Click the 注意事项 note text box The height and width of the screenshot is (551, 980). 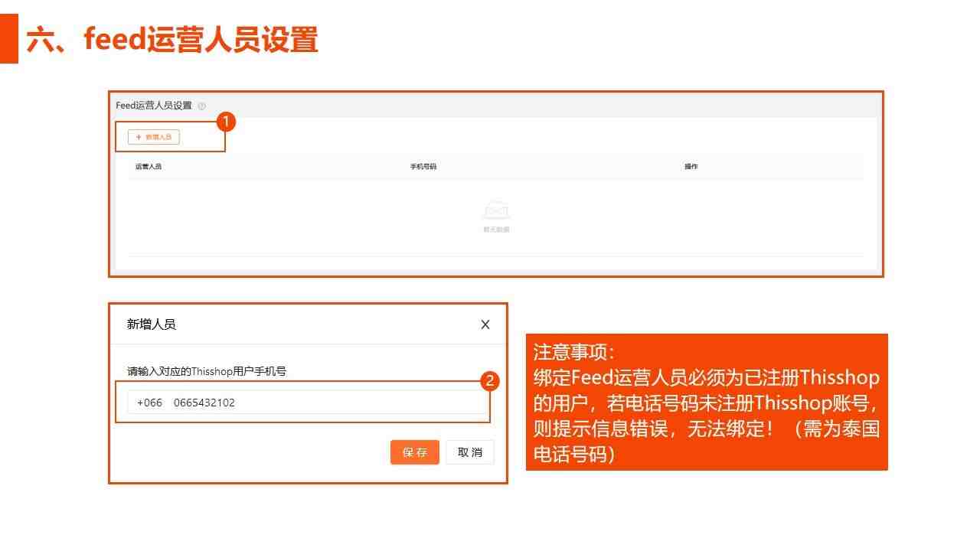pyautogui.click(x=707, y=402)
